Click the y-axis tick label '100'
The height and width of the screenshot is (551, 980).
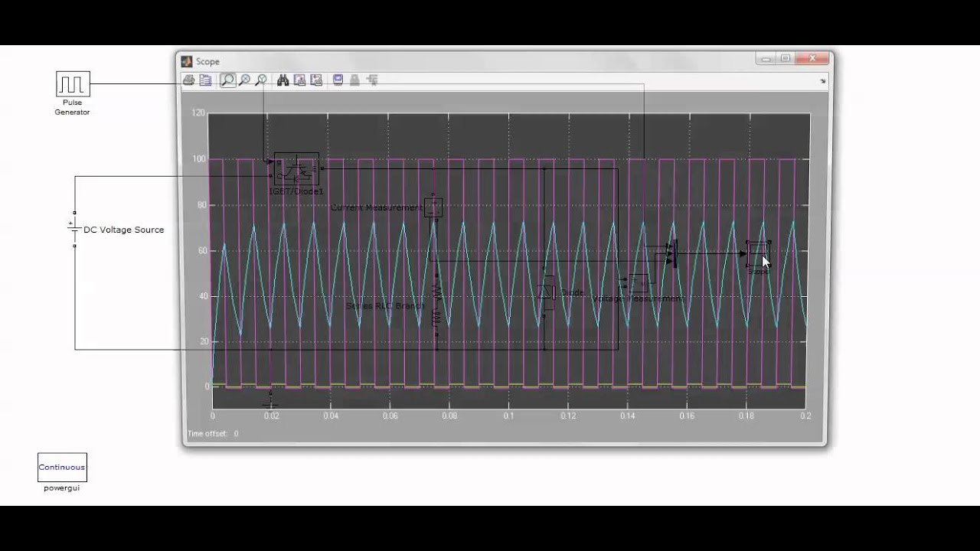(x=199, y=159)
